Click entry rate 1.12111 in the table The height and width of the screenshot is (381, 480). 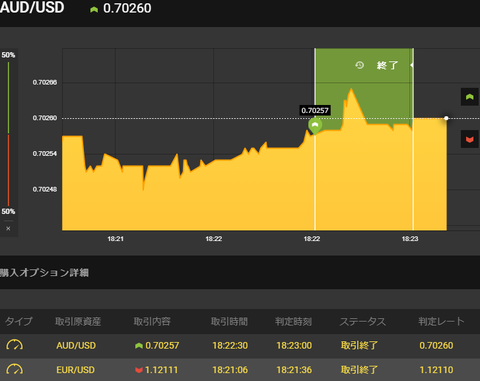coord(161,370)
